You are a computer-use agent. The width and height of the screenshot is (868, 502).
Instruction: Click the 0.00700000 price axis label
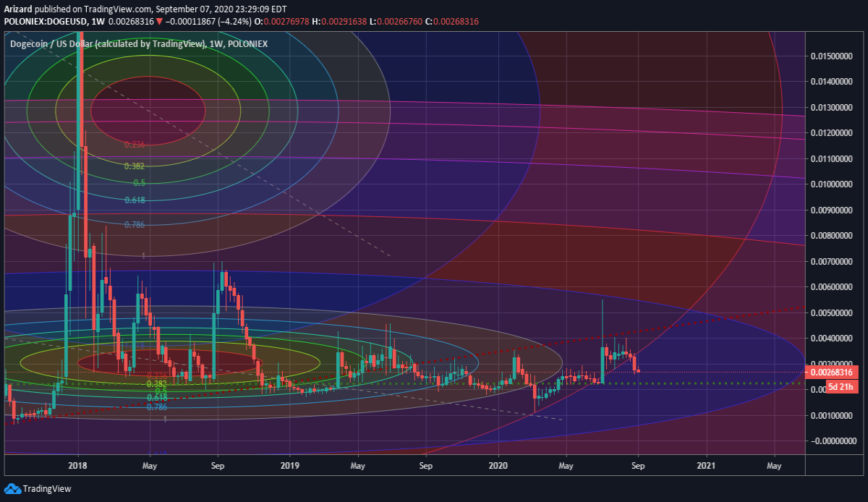point(833,261)
